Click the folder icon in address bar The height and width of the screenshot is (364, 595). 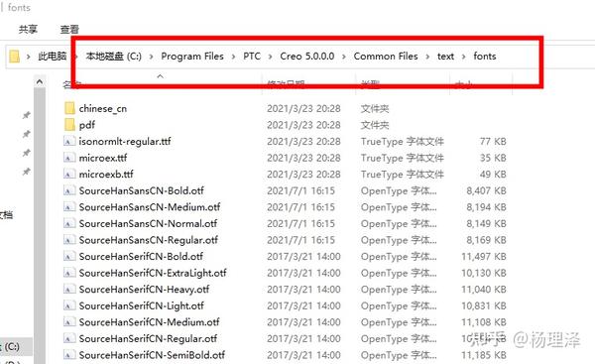15,57
